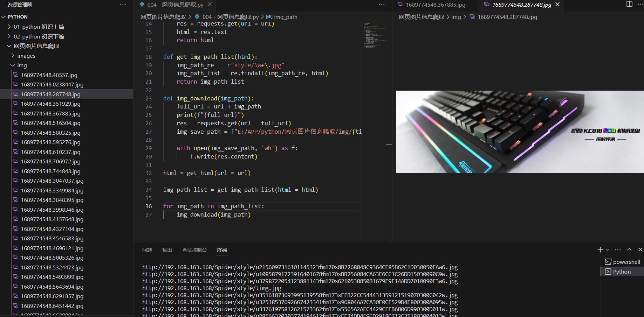Maximize the terminal panel size
This screenshot has width=644, height=317.
pos(629,249)
